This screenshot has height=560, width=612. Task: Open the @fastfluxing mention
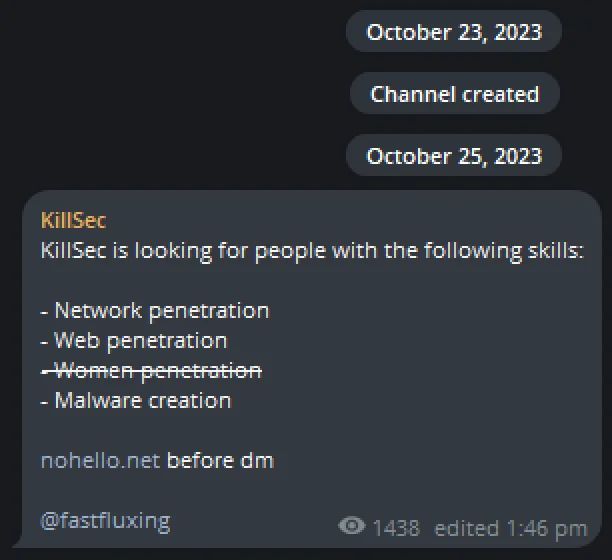pyautogui.click(x=105, y=521)
